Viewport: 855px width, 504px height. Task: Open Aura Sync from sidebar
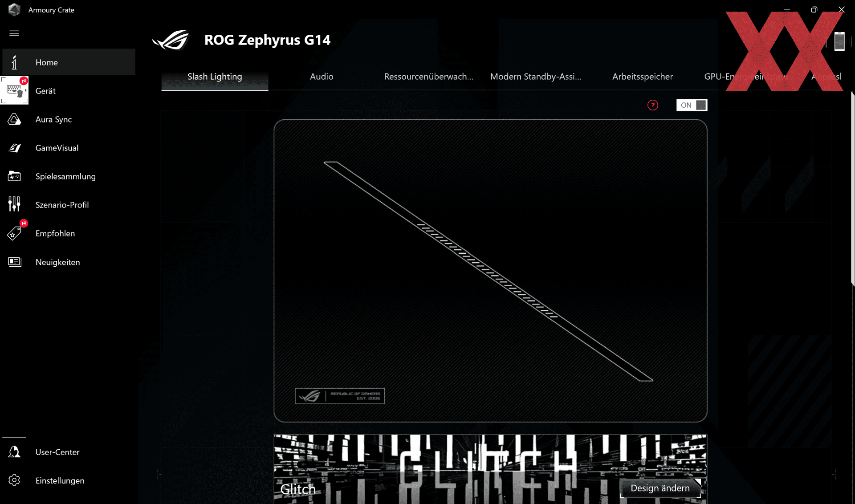coord(69,119)
